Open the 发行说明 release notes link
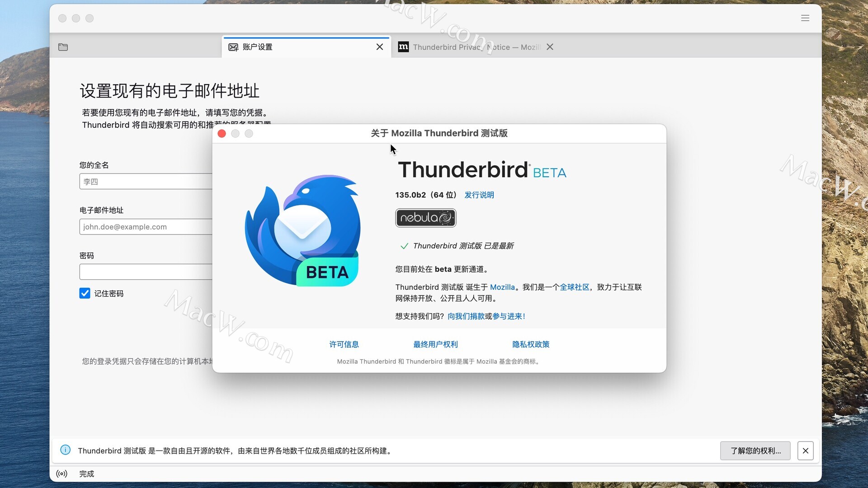Image resolution: width=868 pixels, height=488 pixels. 479,195
